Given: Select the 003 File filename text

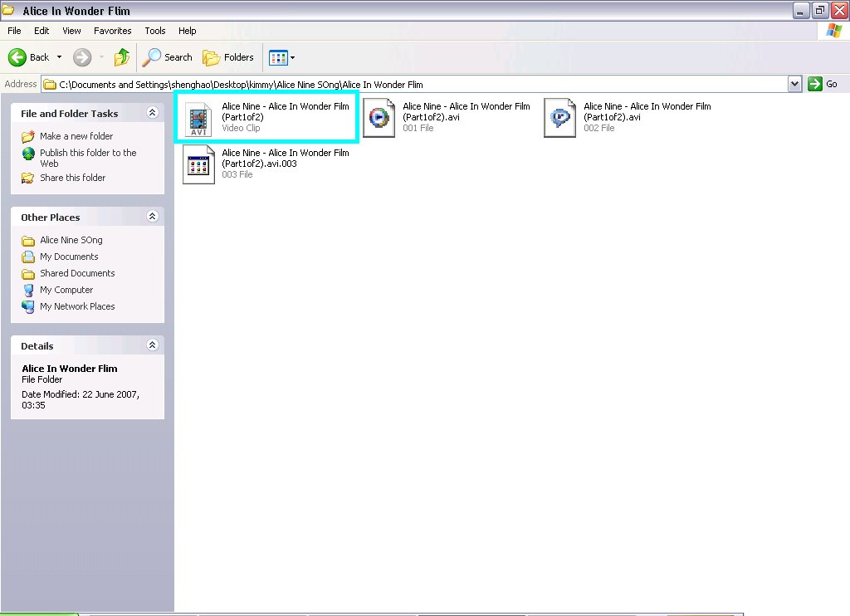Looking at the screenshot, I should 286,159.
